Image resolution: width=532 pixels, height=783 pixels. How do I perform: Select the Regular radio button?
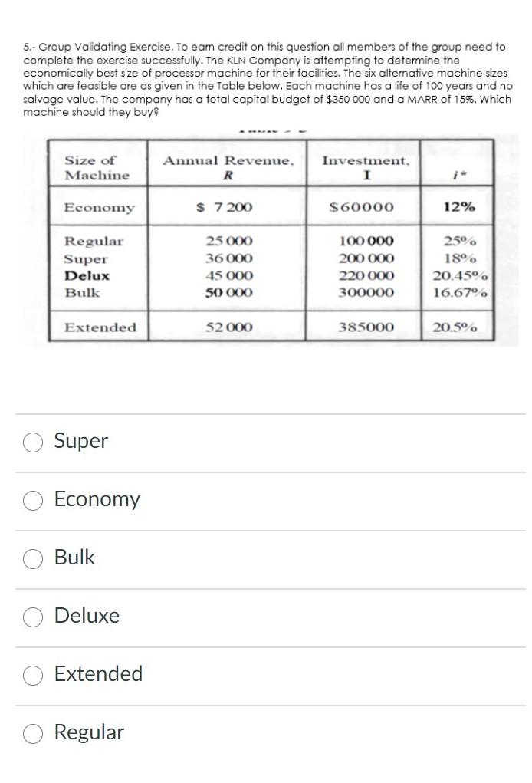tap(33, 733)
